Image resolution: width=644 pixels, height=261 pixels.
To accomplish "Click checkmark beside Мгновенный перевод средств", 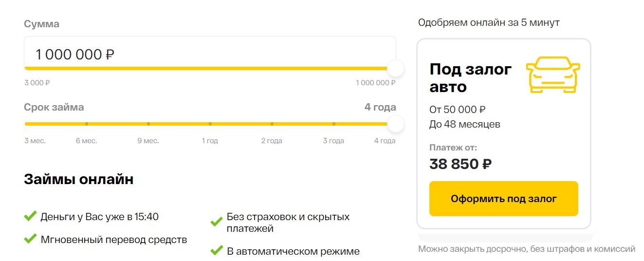I will 30,239.
